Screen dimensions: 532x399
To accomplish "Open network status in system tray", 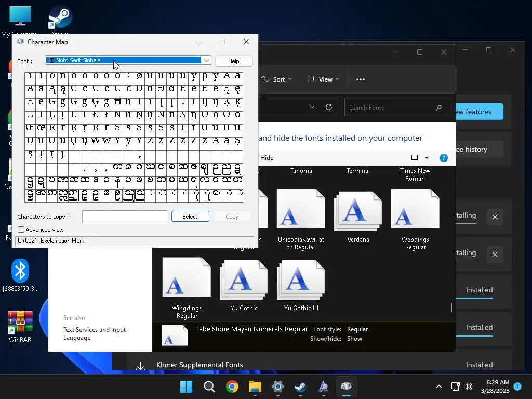I will click(455, 387).
